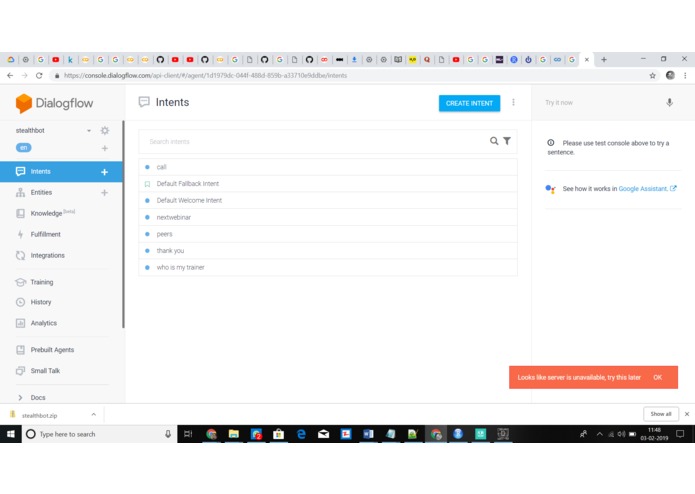The width and height of the screenshot is (695, 494).
Task: Open the stealthbot.zip downloaded file
Action: tap(39, 416)
